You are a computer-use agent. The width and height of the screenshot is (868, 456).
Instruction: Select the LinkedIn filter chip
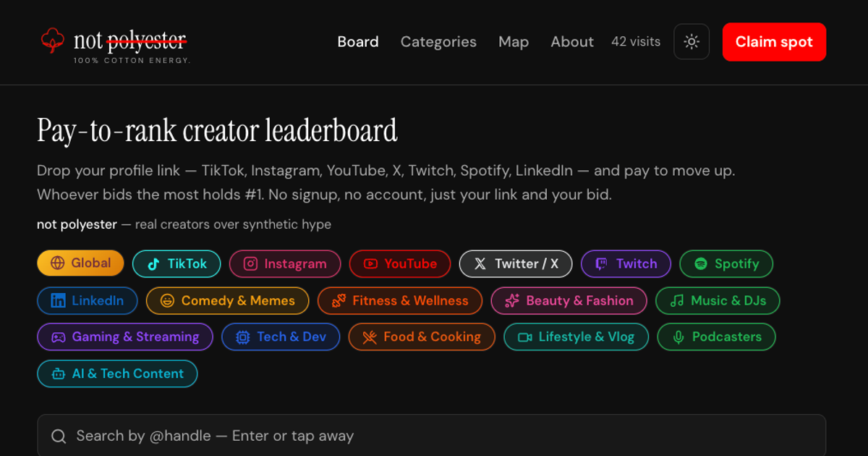[87, 300]
